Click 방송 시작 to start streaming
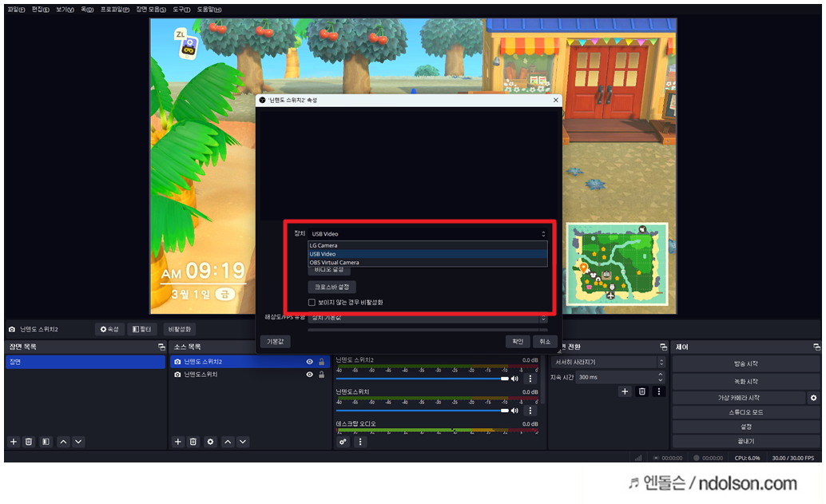Screen dimensions: 826x504 746,364
